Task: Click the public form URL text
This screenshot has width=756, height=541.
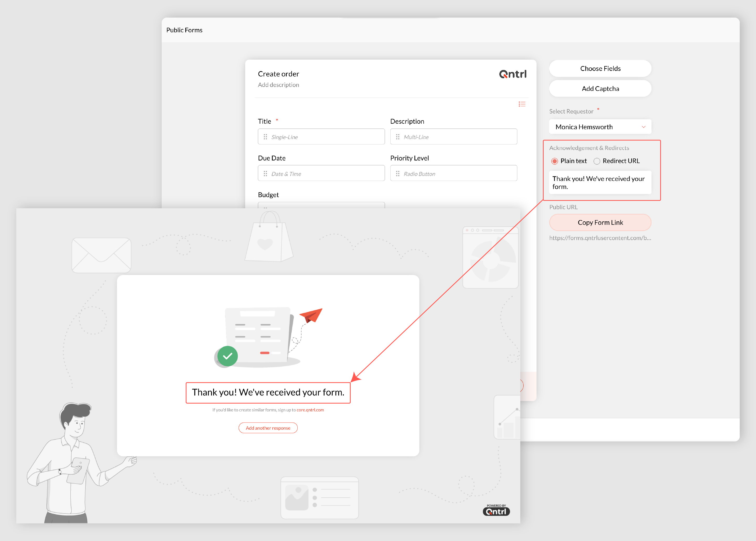Action: [x=600, y=238]
